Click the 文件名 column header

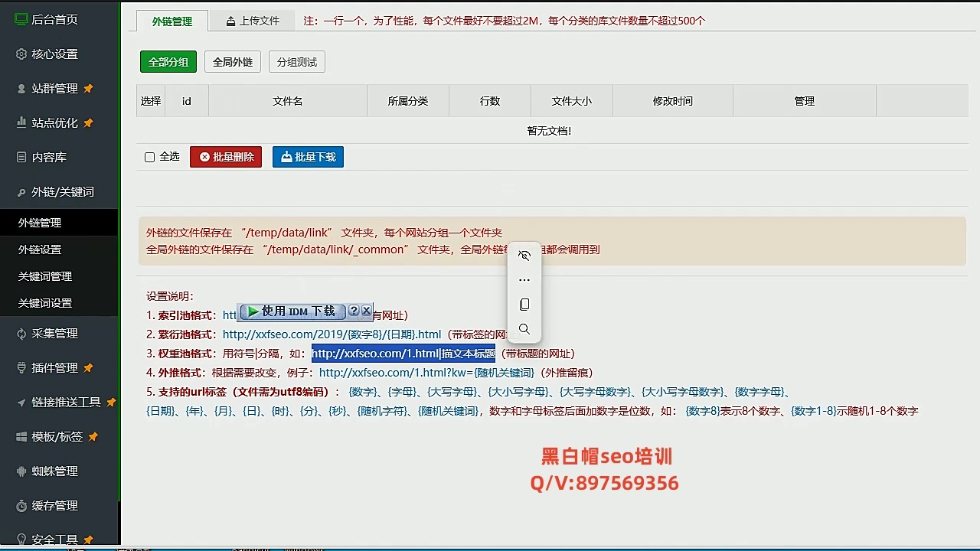pos(288,101)
